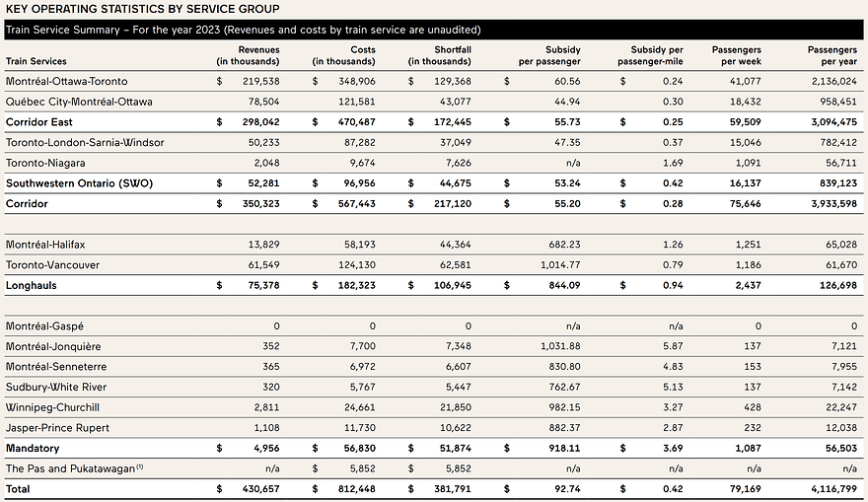The image size is (868, 502).
Task: Click the Longhauls row heading
Action: (32, 286)
